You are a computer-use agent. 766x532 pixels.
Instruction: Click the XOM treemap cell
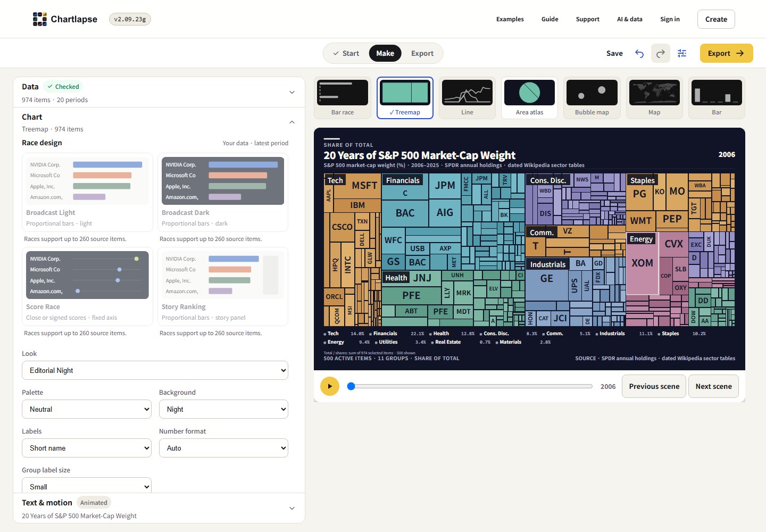click(642, 263)
